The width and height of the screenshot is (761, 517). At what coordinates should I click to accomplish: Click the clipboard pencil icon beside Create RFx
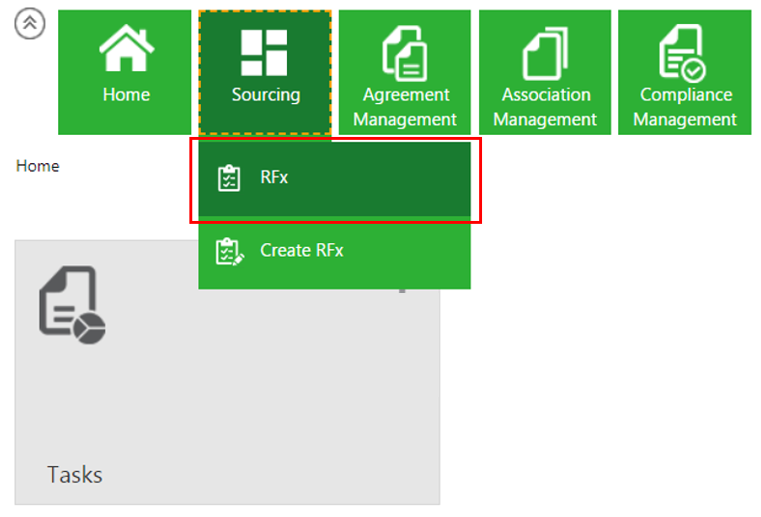coord(229,251)
